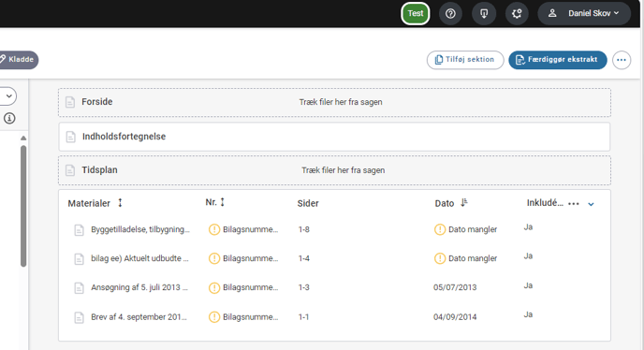The image size is (644, 350).
Task: Open more options ellipsis next to Færdiggør ekstrakt
Action: (x=622, y=60)
